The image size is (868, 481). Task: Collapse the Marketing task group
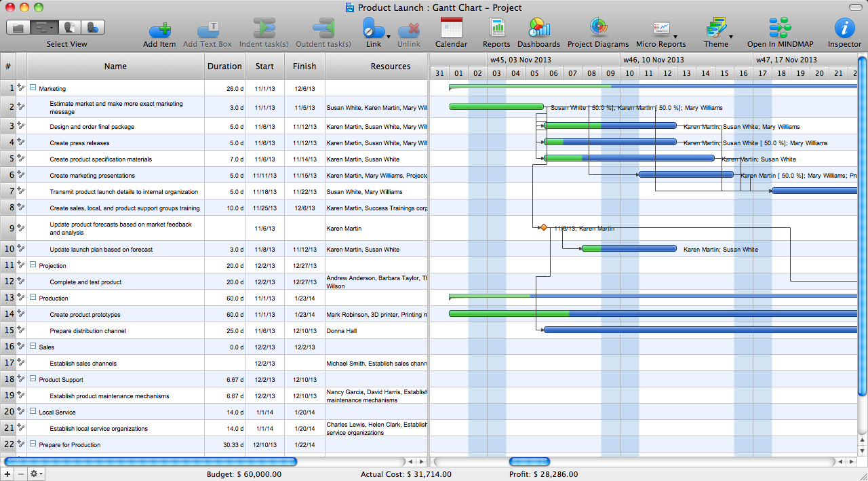point(33,88)
